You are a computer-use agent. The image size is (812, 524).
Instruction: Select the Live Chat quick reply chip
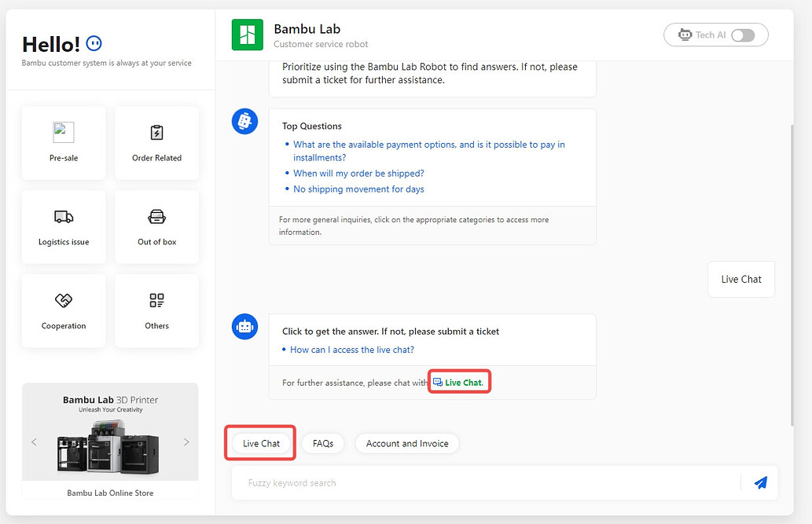[x=261, y=443]
